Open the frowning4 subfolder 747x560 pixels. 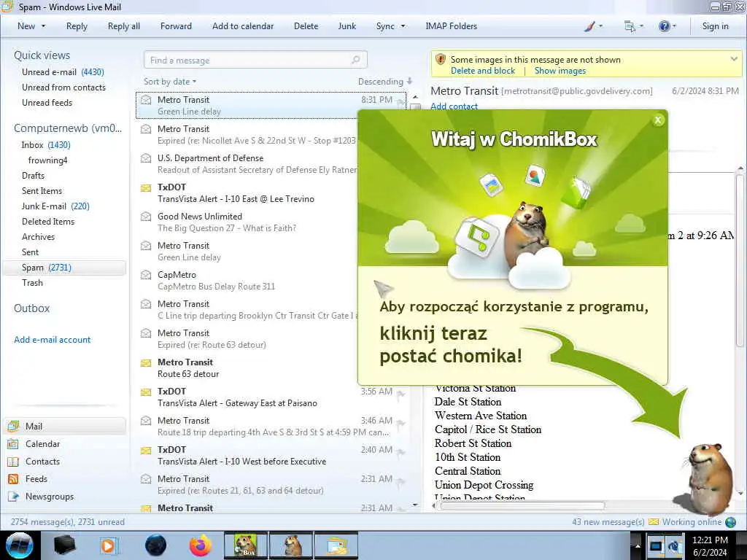click(x=47, y=160)
